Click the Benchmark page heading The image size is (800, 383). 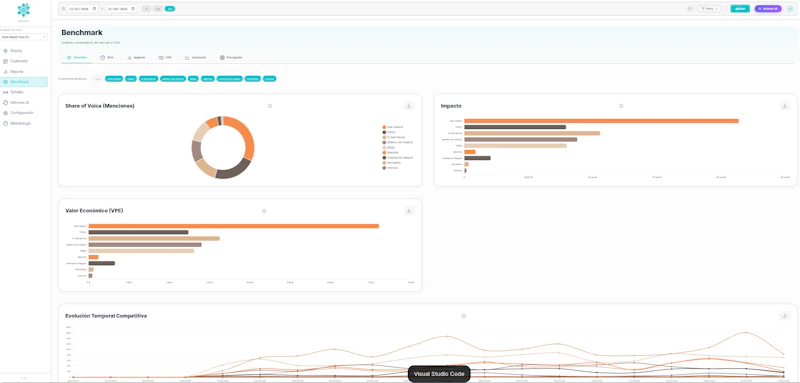coord(82,33)
